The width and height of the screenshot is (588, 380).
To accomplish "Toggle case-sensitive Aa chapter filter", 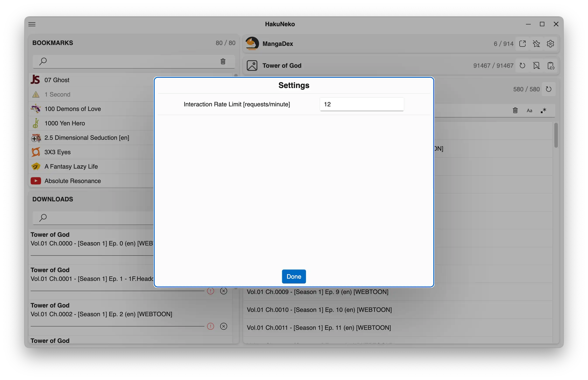I will (x=529, y=111).
